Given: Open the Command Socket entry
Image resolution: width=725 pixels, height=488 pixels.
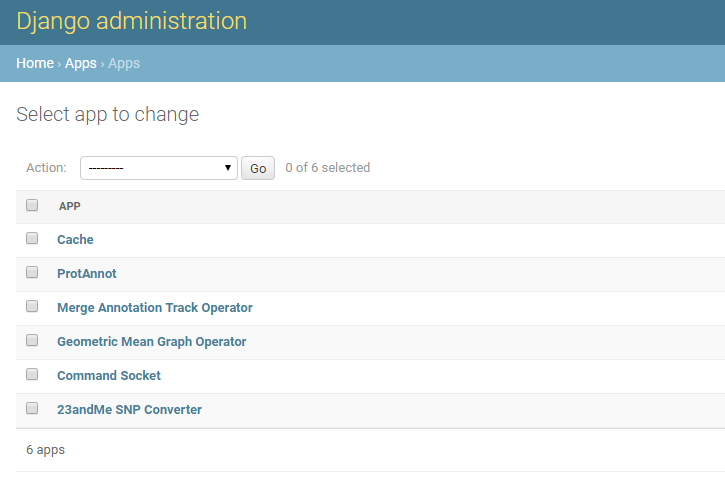Looking at the screenshot, I should (x=108, y=376).
